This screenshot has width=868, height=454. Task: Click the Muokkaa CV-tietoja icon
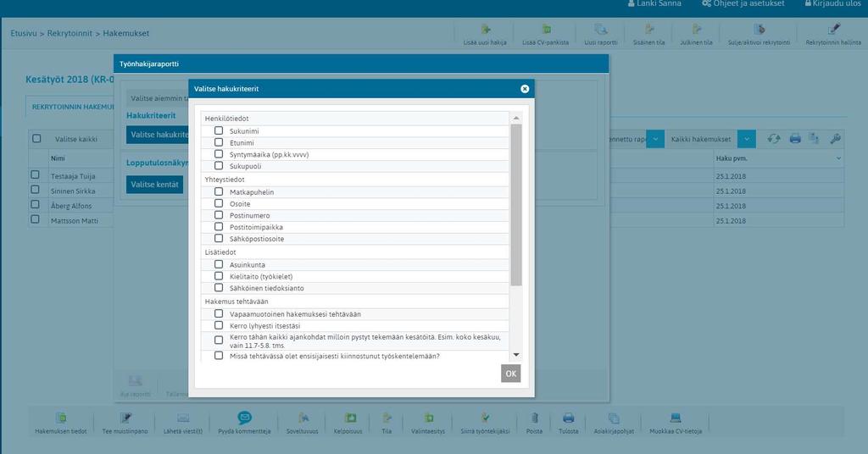point(676,418)
